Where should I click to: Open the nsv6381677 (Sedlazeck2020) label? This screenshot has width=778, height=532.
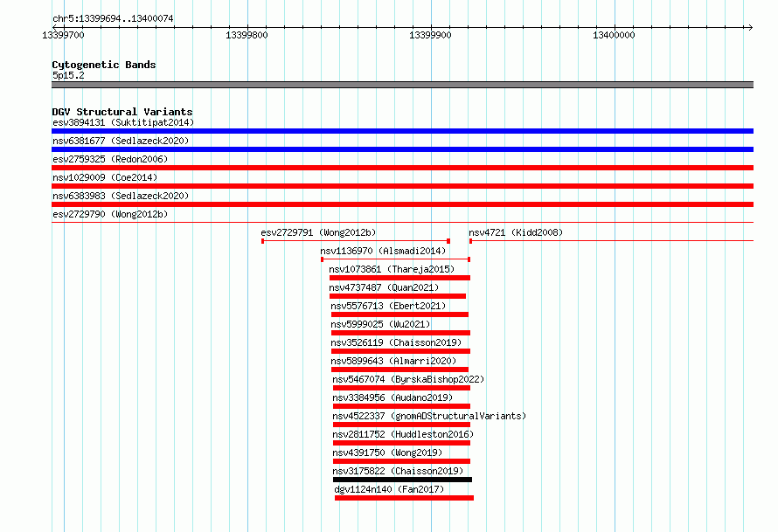pyautogui.click(x=121, y=141)
